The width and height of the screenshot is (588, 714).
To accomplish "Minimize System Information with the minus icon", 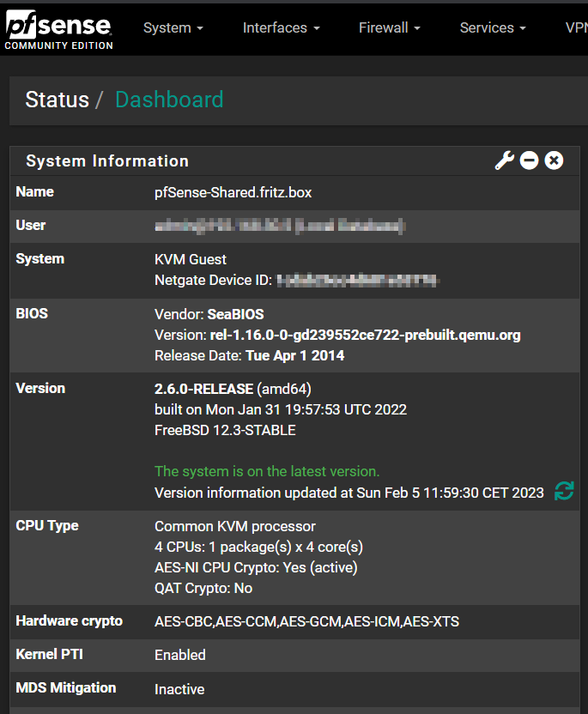I will click(x=529, y=160).
